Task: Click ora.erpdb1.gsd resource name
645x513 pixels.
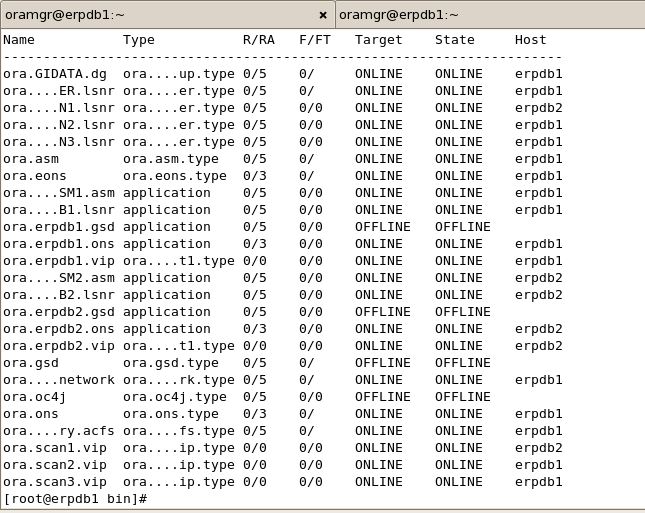Action: pyautogui.click(x=59, y=227)
